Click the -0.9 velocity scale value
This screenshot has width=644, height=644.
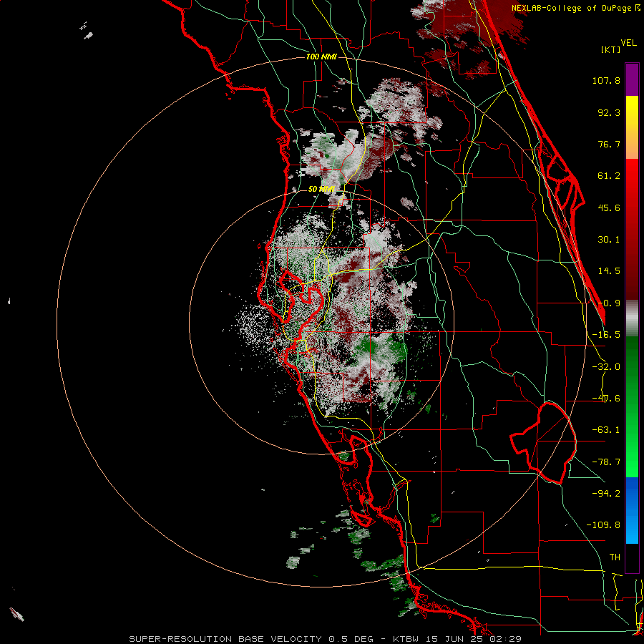pyautogui.click(x=609, y=303)
